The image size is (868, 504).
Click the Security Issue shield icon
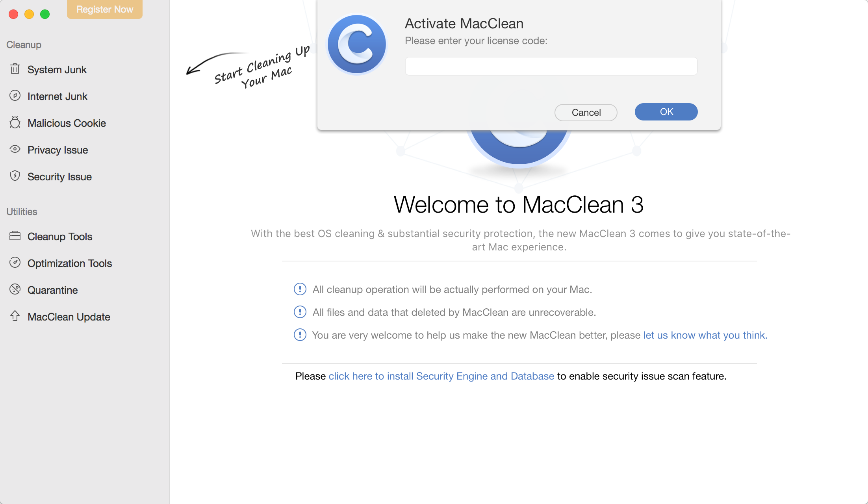(16, 176)
